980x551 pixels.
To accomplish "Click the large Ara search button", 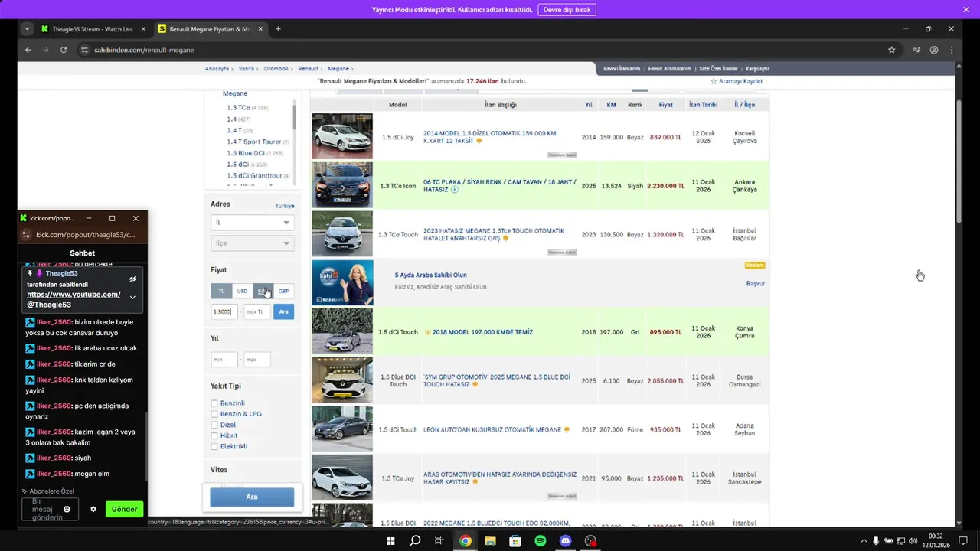I will (252, 497).
